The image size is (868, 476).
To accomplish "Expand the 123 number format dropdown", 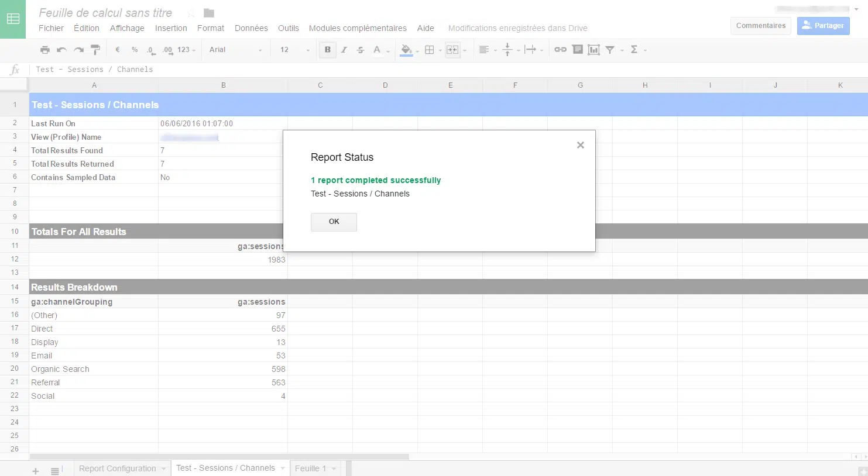I will (186, 50).
